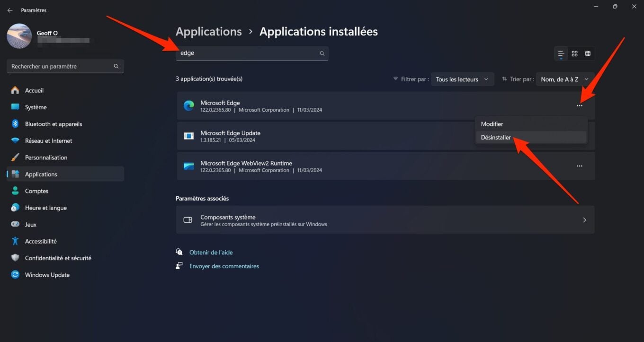This screenshot has width=644, height=342.
Task: Click the Windows Update sync icon
Action: (x=15, y=275)
